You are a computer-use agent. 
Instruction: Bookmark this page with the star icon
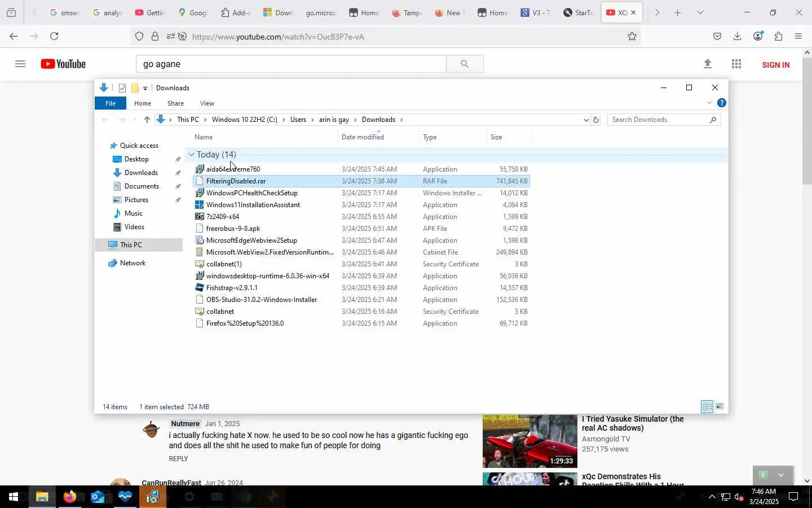(x=632, y=36)
